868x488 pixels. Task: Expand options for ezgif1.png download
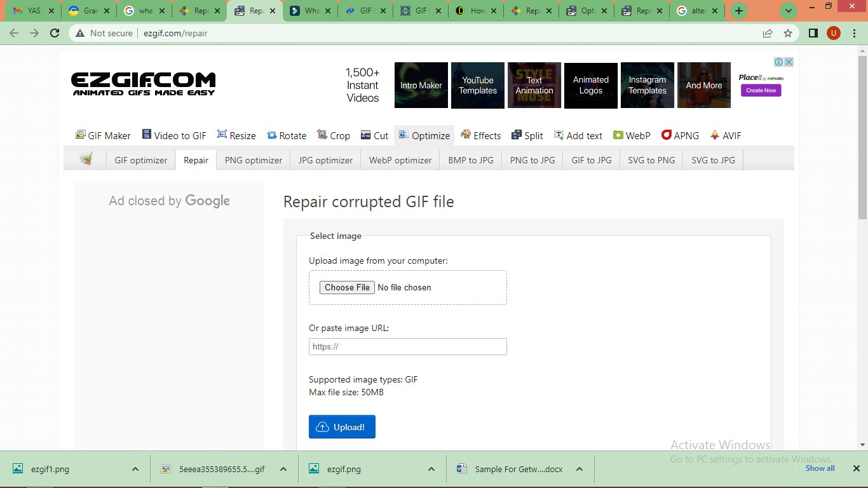coord(135,469)
